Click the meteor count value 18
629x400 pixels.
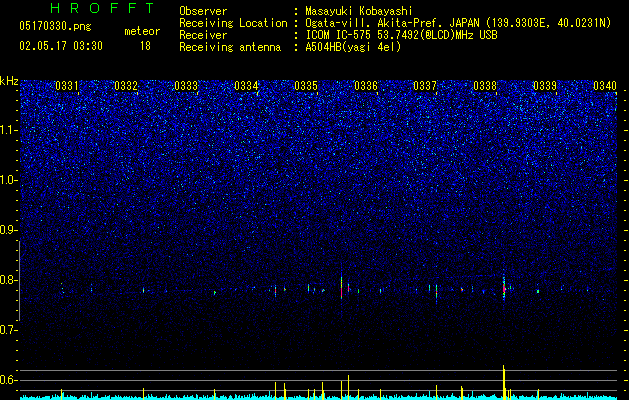pos(145,46)
